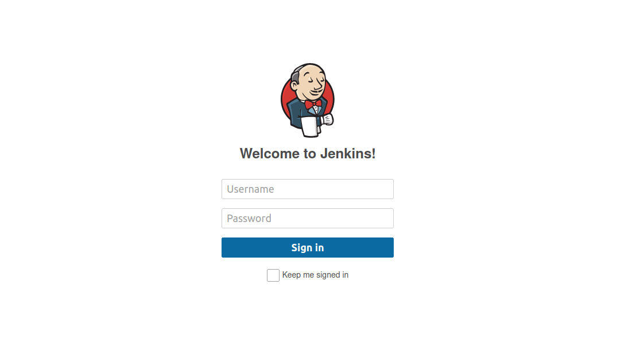This screenshot has width=644, height=362.
Task: Click the white towel on the butler's arm
Action: pyautogui.click(x=310, y=127)
